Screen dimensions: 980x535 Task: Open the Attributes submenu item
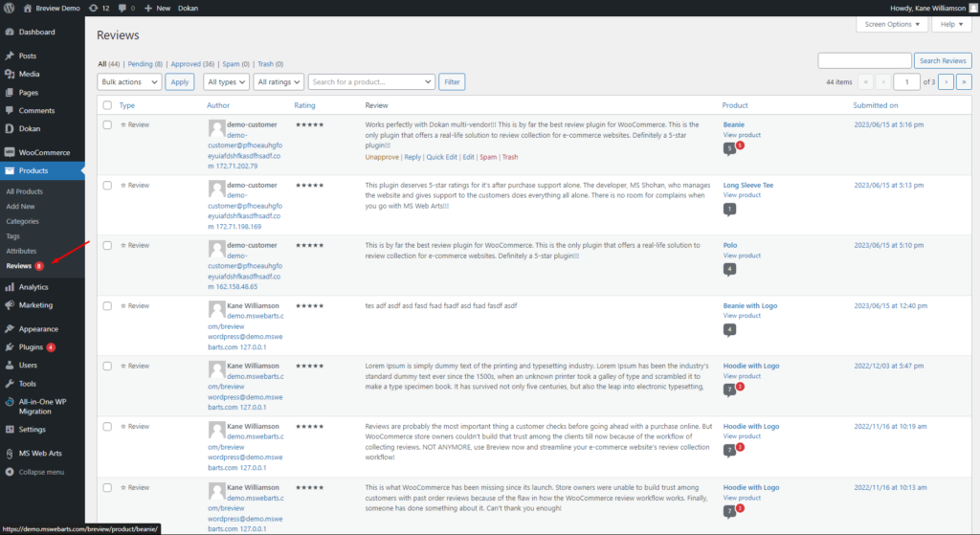(x=21, y=252)
